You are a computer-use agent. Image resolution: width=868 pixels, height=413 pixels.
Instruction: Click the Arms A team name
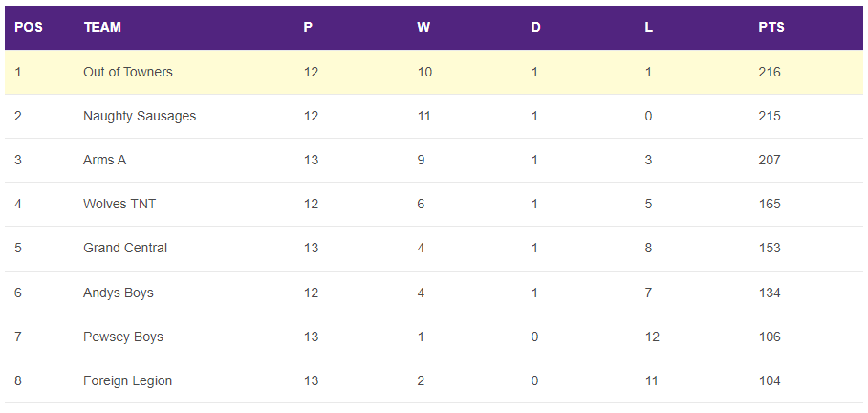coord(104,160)
